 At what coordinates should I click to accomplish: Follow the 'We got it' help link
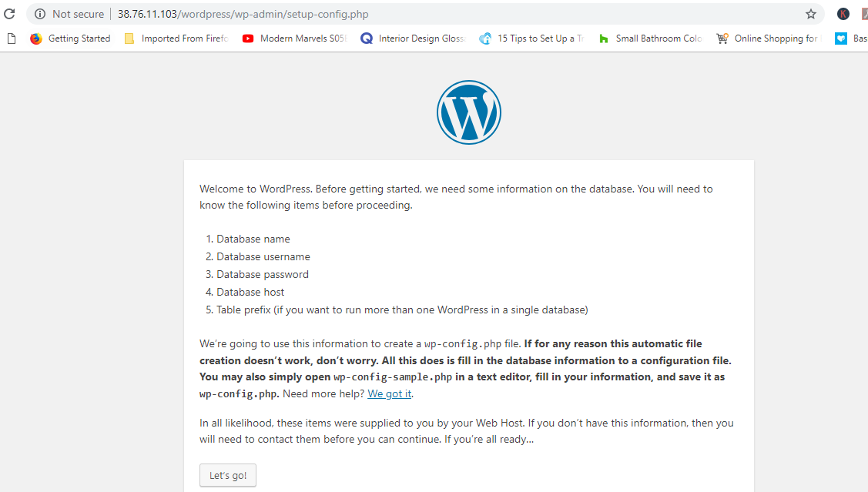pos(390,393)
